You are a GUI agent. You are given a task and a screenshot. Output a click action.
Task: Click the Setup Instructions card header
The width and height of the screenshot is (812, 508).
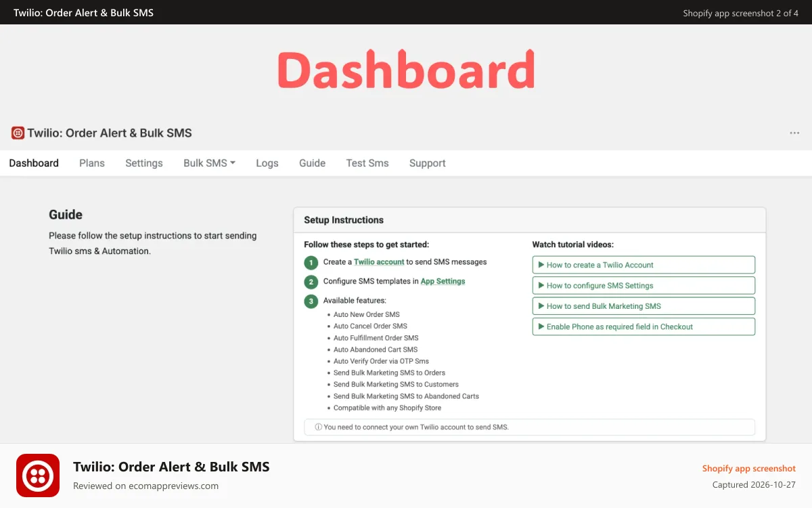point(530,220)
